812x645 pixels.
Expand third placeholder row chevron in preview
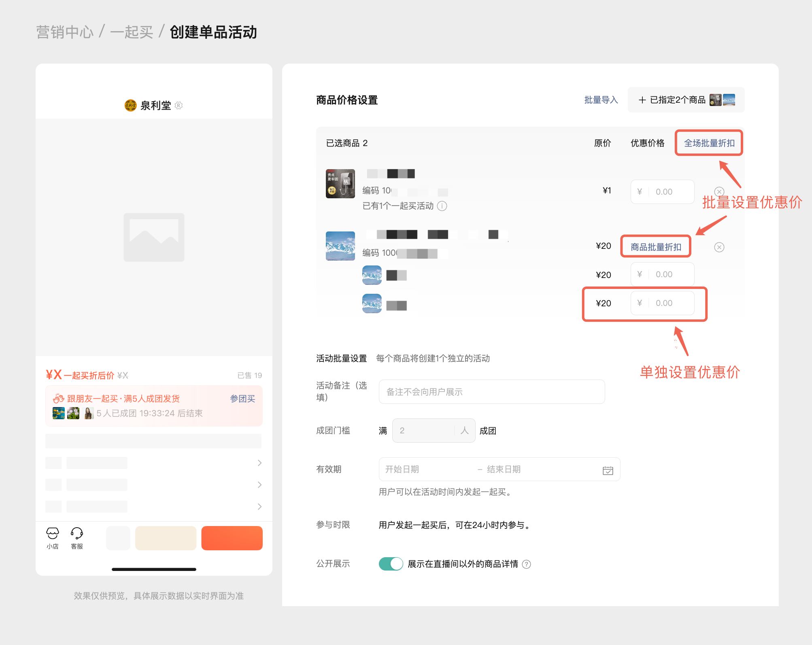[x=259, y=507]
